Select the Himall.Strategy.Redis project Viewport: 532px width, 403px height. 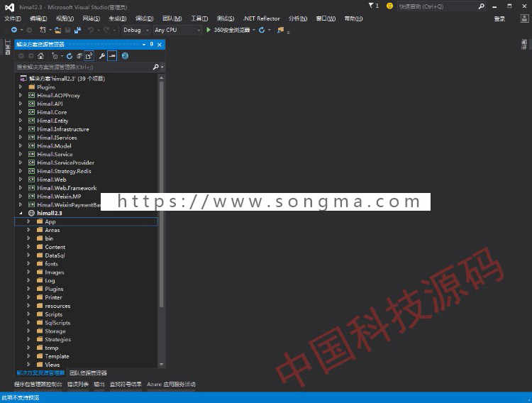[x=64, y=171]
